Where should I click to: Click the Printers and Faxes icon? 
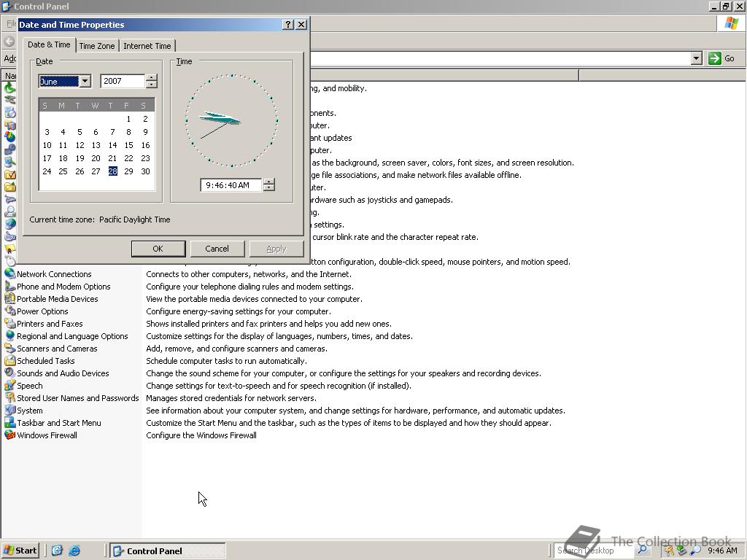[9, 323]
